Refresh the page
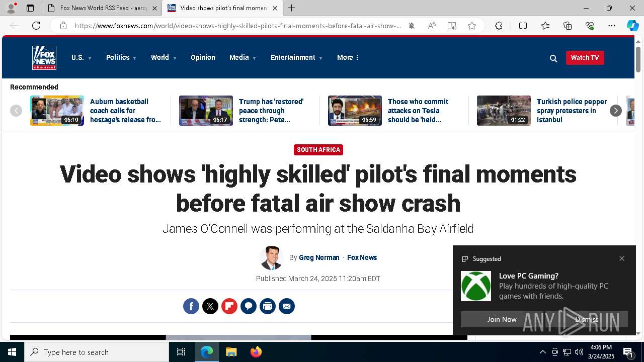This screenshot has width=644, height=362. [x=36, y=26]
